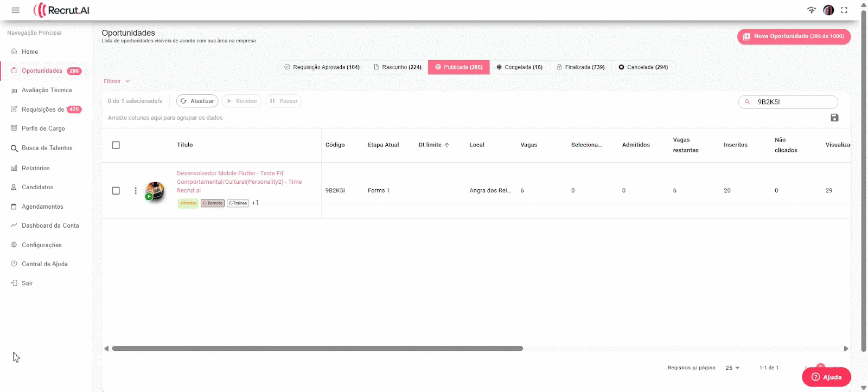Open the three-dot row actions menu
Image resolution: width=868 pixels, height=392 pixels.
click(x=136, y=191)
